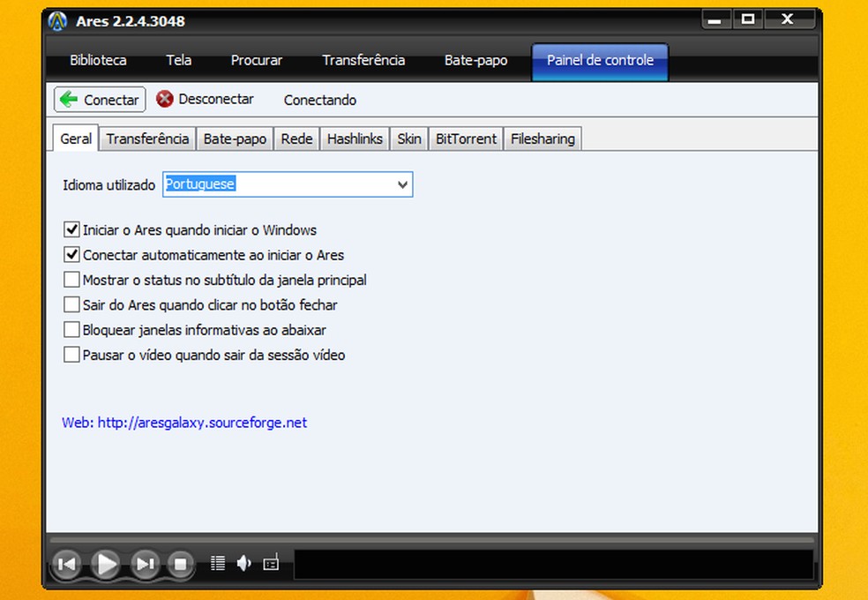Click the Ares logo icon in title bar
This screenshot has width=868, height=600.
tap(57, 21)
